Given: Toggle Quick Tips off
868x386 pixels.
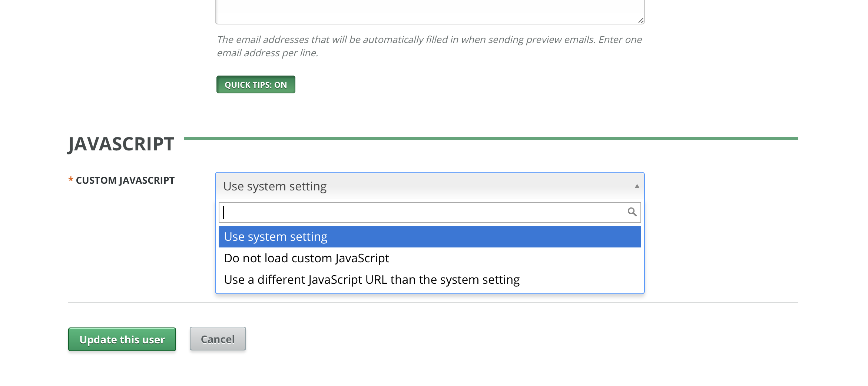Looking at the screenshot, I should click(255, 84).
